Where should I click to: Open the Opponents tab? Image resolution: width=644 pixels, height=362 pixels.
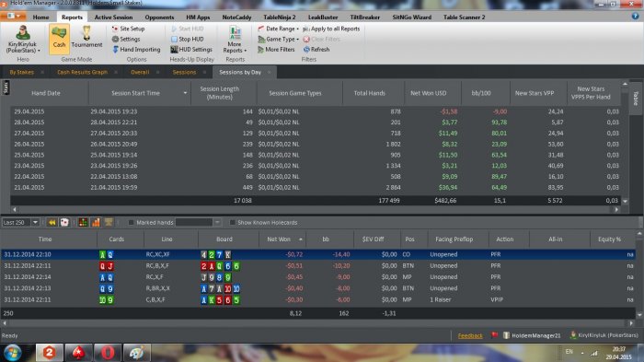coord(159,18)
